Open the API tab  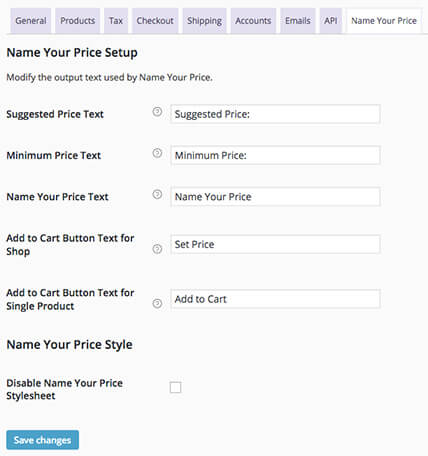coord(331,21)
